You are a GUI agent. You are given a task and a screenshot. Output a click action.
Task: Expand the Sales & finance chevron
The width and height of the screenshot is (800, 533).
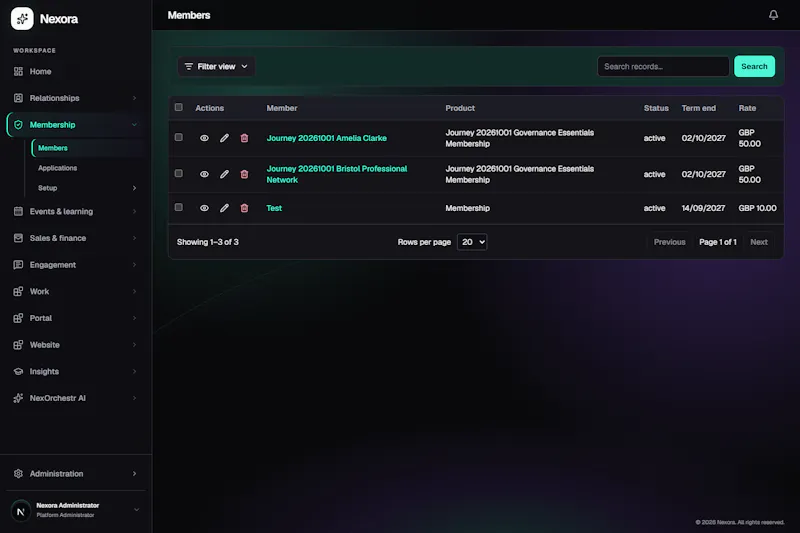[134, 238]
